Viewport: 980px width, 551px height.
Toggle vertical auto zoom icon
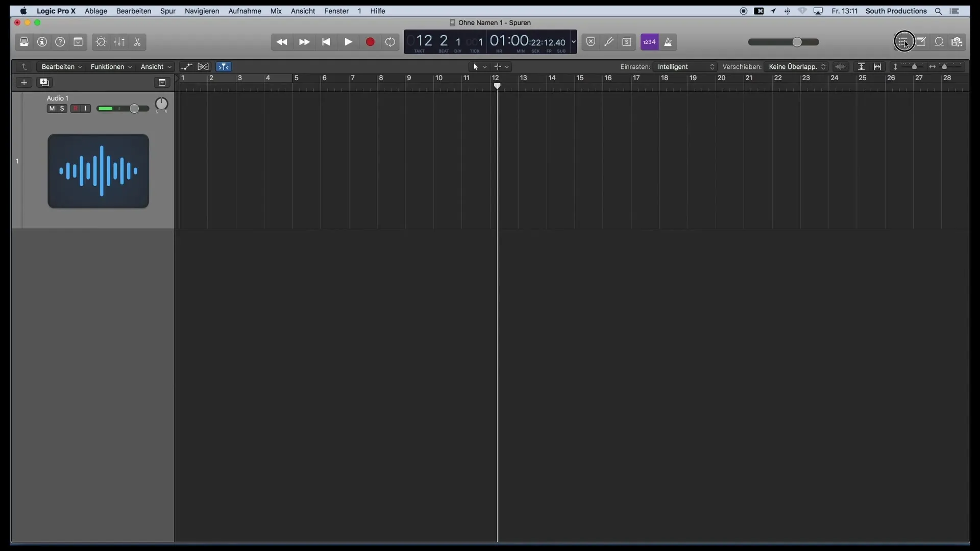coord(861,67)
